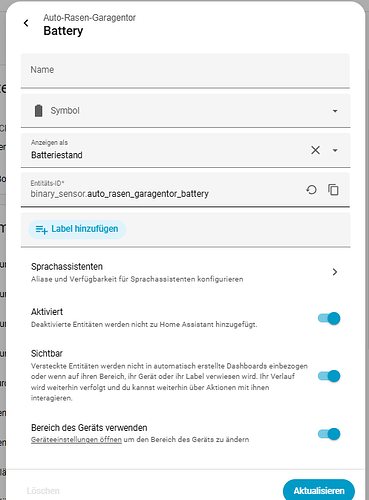Open Sprachassistenten via right chevron
This screenshot has height=500, width=369.
click(335, 272)
